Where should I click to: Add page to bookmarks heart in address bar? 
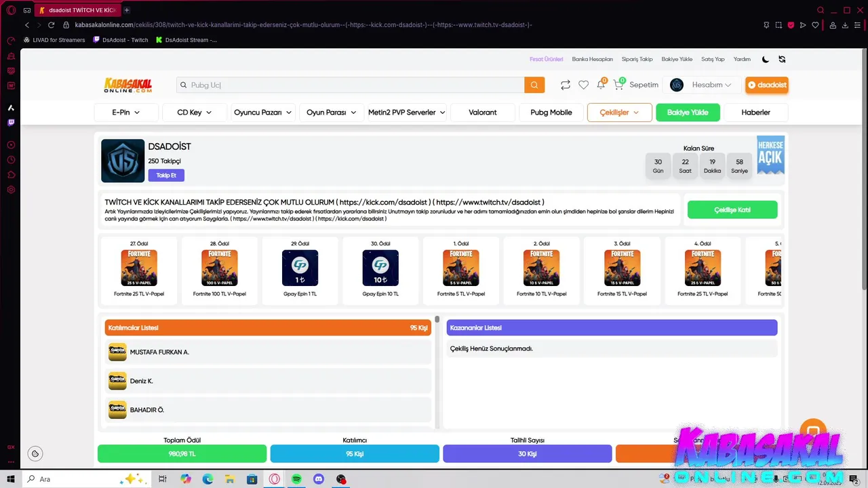click(x=815, y=25)
